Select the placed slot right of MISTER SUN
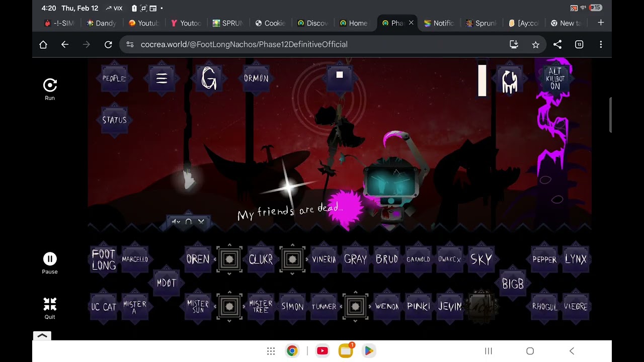Screen dimensions: 644x362 [229, 306]
